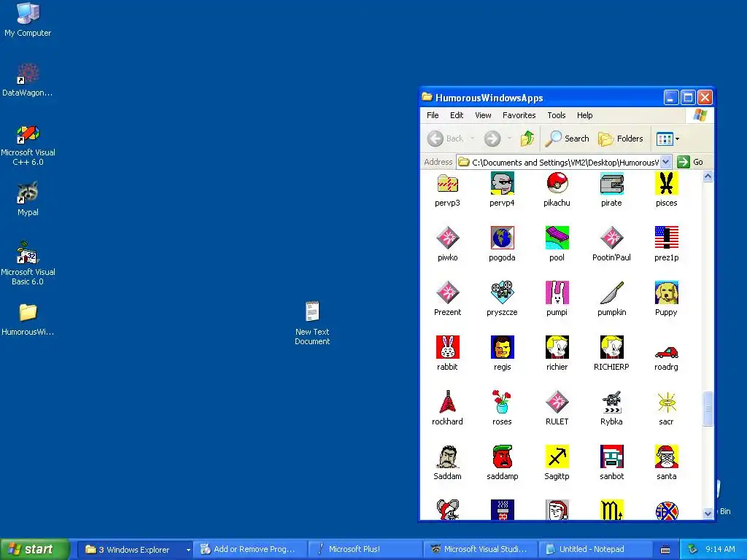Select the santa icon
The width and height of the screenshot is (747, 560).
667,456
